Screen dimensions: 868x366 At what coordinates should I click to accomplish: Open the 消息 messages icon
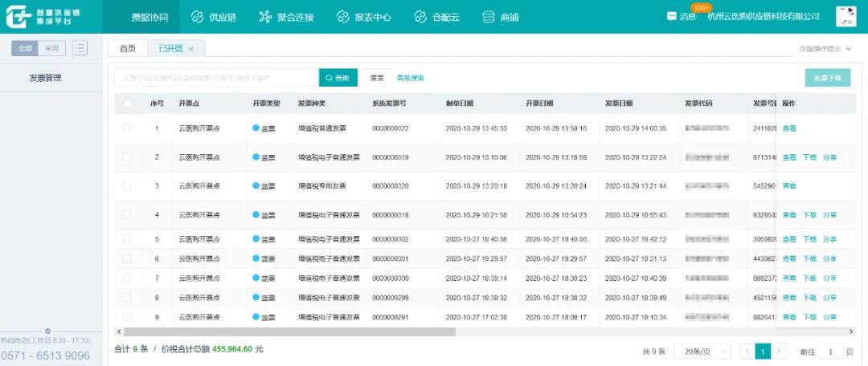(672, 17)
